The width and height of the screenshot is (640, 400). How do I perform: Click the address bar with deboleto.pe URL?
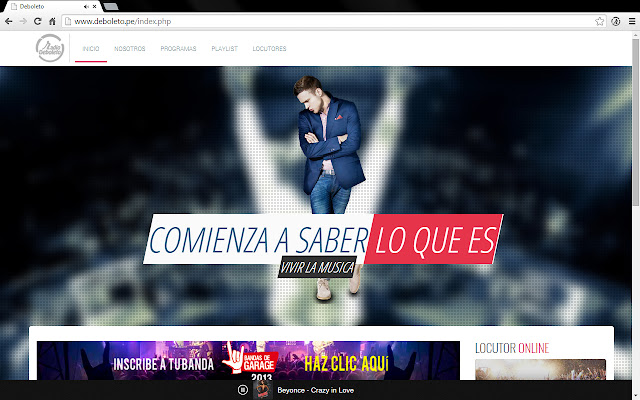320,21
